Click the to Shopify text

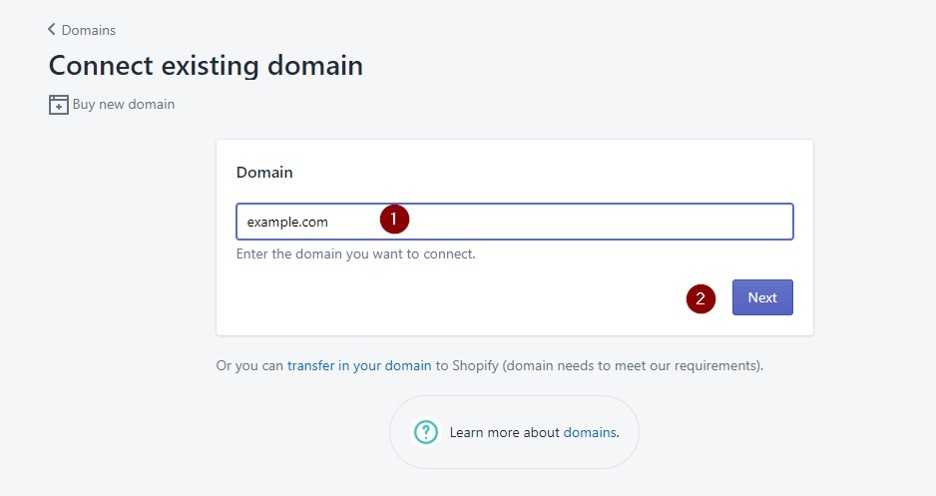click(467, 365)
